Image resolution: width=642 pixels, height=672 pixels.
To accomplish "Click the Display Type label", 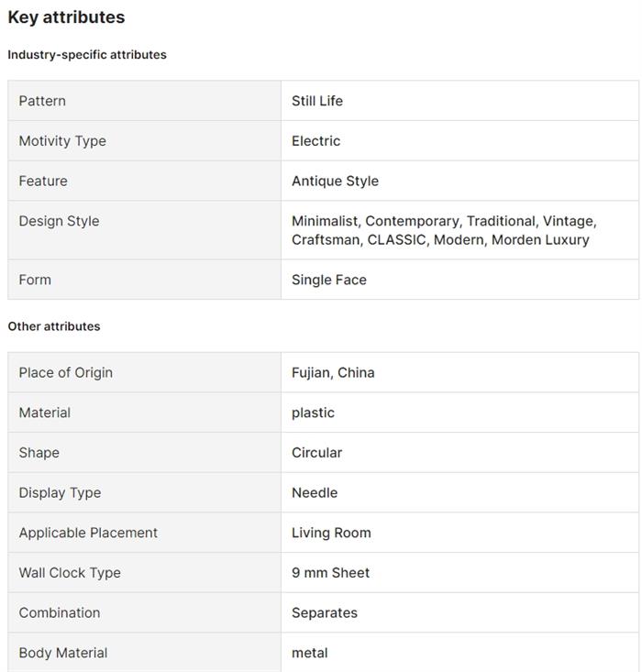I will pyautogui.click(x=60, y=493).
